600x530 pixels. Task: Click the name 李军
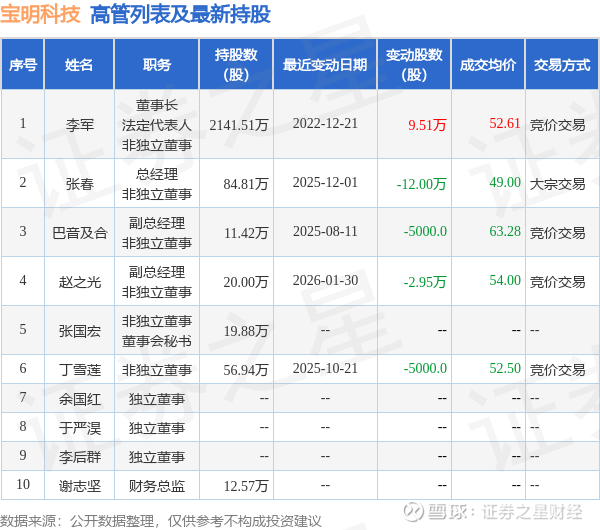80,125
